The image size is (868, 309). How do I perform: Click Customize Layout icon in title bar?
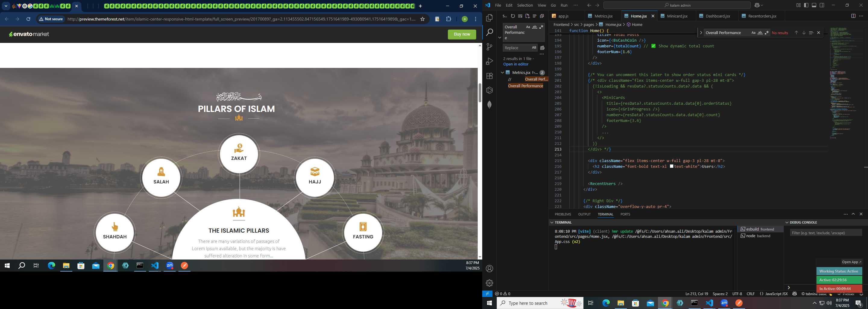[798, 5]
